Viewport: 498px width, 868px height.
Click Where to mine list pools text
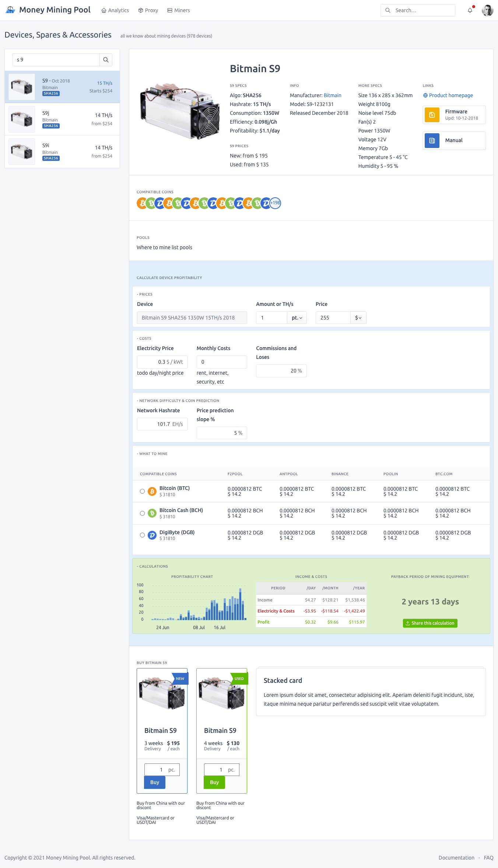(x=164, y=247)
